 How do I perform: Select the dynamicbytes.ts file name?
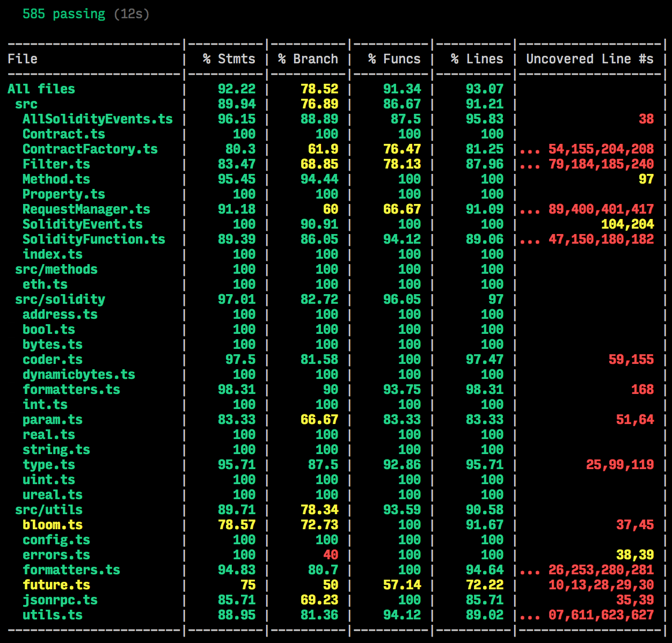coord(79,374)
